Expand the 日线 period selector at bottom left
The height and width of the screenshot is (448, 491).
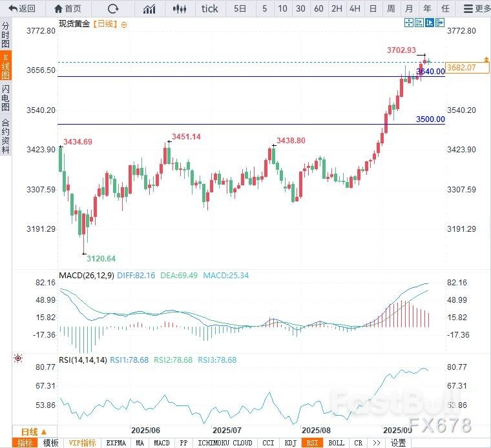pos(34,431)
